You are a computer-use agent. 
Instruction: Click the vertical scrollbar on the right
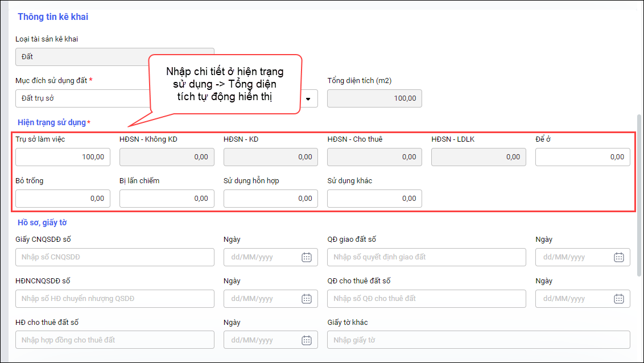pos(639,193)
